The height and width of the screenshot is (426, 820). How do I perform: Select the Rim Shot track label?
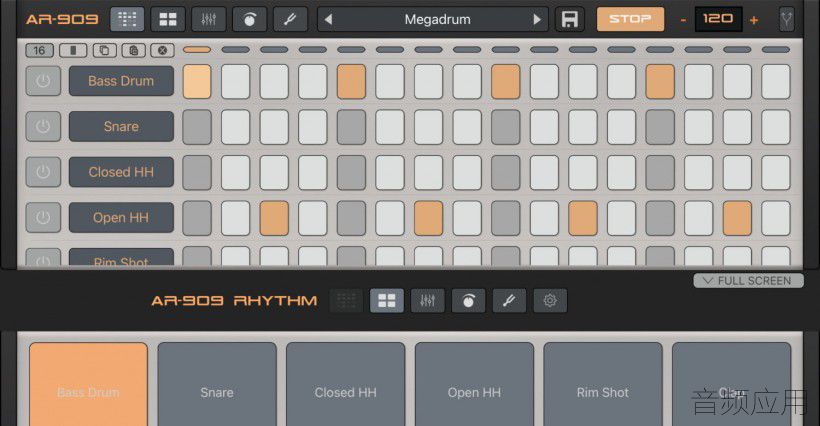pos(121,258)
